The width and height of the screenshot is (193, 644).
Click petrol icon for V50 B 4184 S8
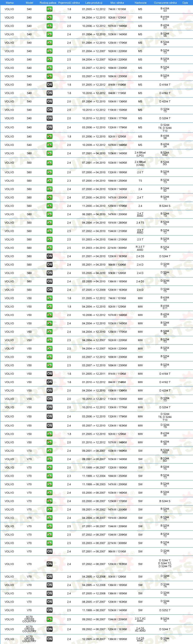coord(50,434)
